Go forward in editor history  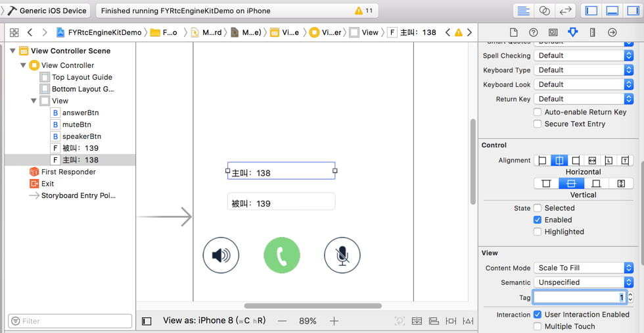(45, 32)
